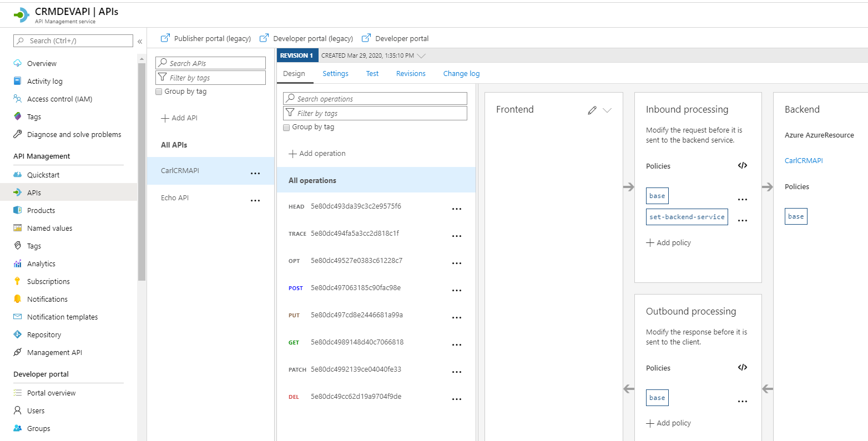
Task: Click the Notifications bell icon
Action: click(x=17, y=299)
